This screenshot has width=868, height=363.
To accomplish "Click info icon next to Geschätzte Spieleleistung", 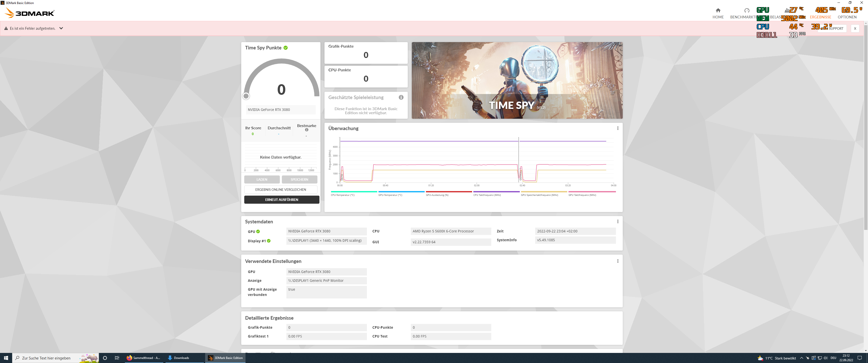I will click(x=401, y=97).
